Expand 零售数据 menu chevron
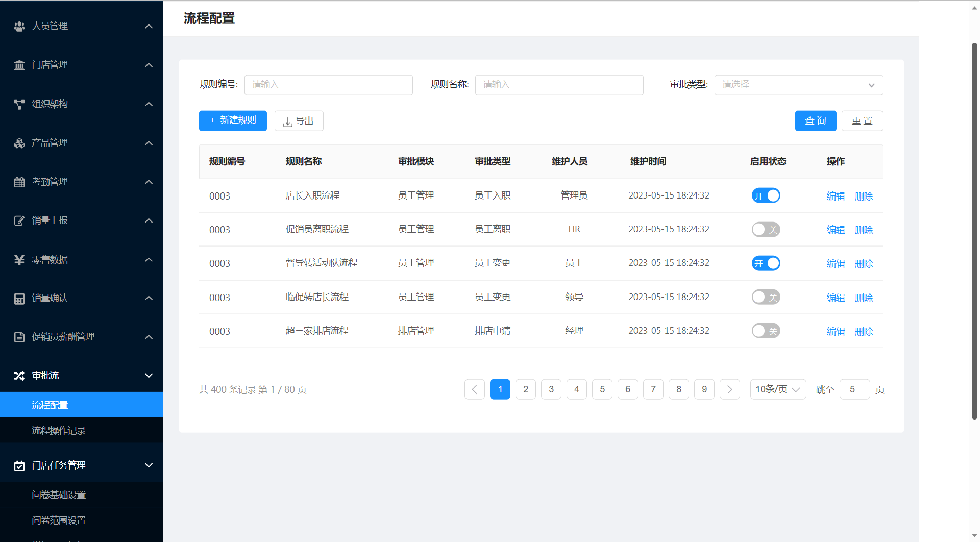Viewport: 980px width, 542px height. point(149,260)
